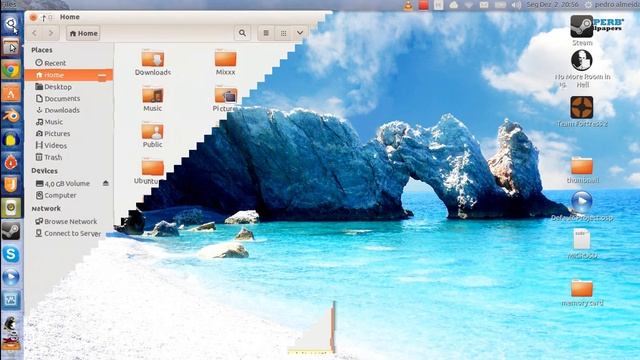
Task: Open No More Room in Hell shortcut
Action: coord(582,69)
